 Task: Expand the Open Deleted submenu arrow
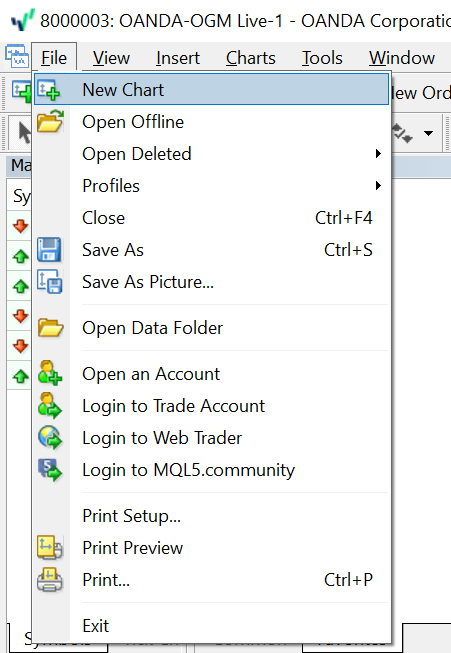pyautogui.click(x=378, y=154)
